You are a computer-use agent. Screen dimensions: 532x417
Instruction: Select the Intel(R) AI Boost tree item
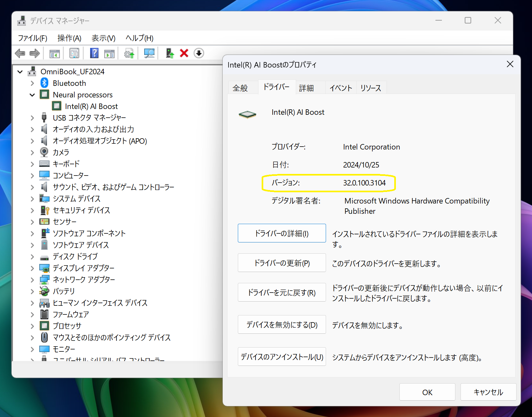(x=91, y=106)
